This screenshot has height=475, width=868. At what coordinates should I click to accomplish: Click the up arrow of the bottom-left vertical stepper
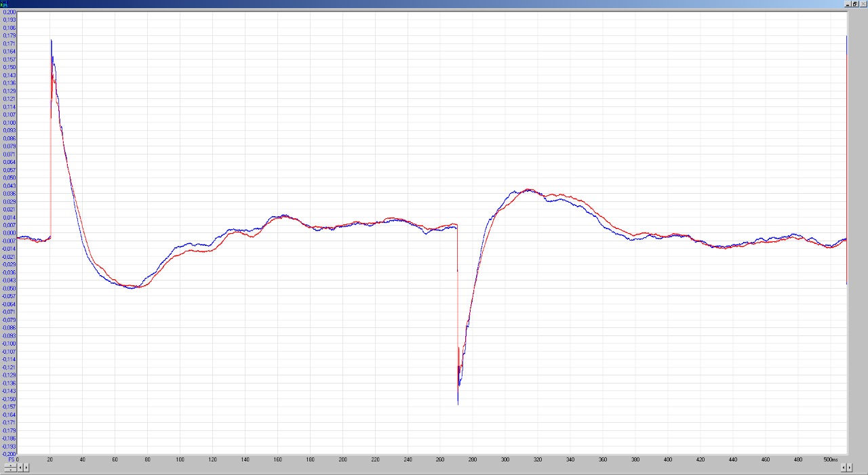(x=10, y=465)
